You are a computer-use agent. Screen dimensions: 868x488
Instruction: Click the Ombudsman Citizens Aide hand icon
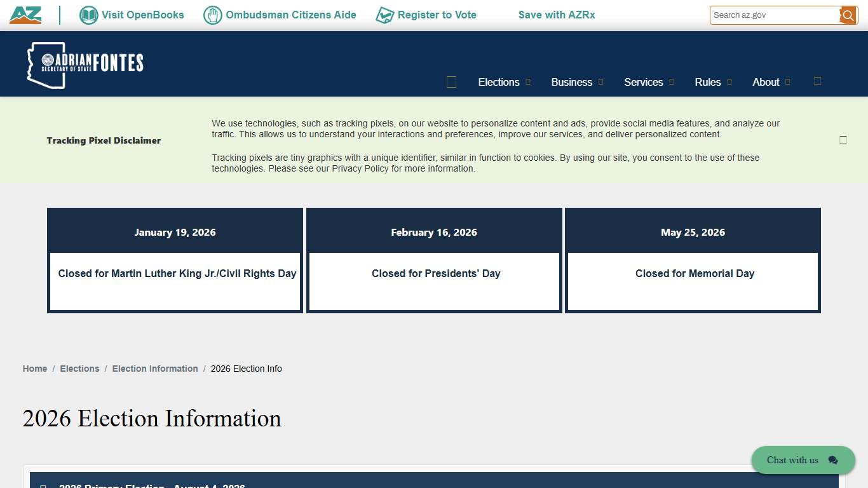212,15
